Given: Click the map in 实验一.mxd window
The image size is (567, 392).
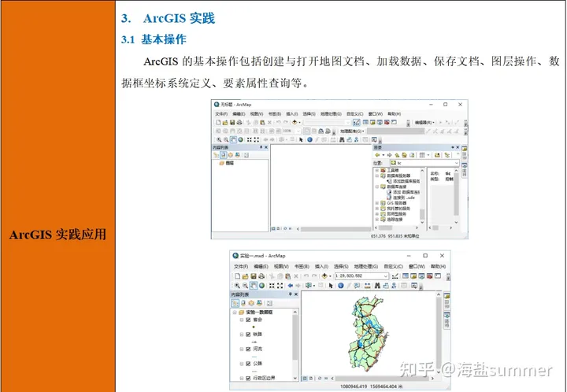Looking at the screenshot, I should click(x=369, y=335).
